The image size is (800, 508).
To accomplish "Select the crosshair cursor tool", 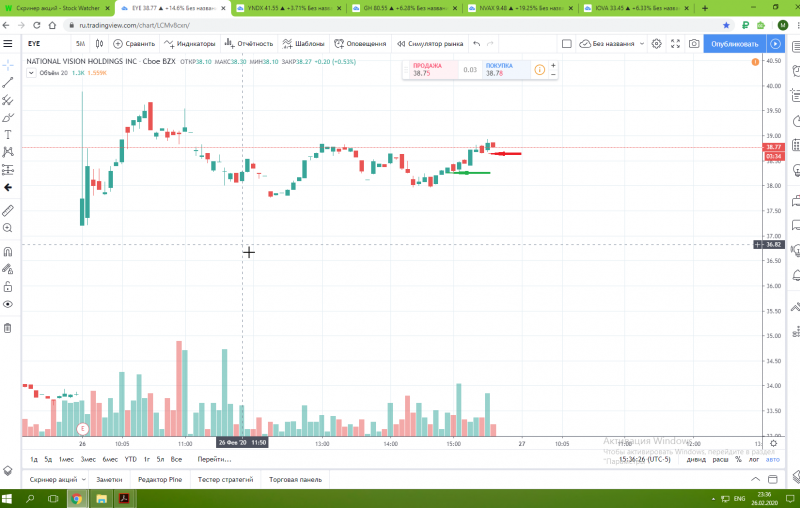I will [8, 65].
